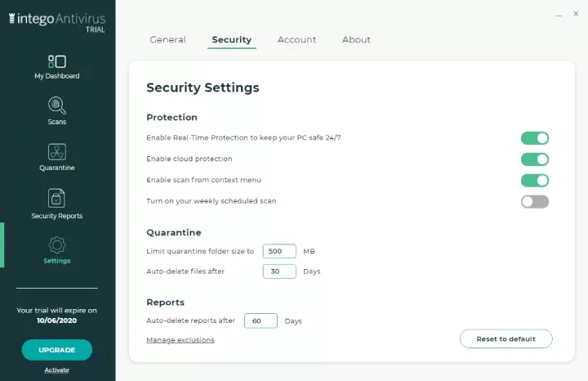Click the Quarantine section heading
The width and height of the screenshot is (588, 381).
[x=174, y=232]
